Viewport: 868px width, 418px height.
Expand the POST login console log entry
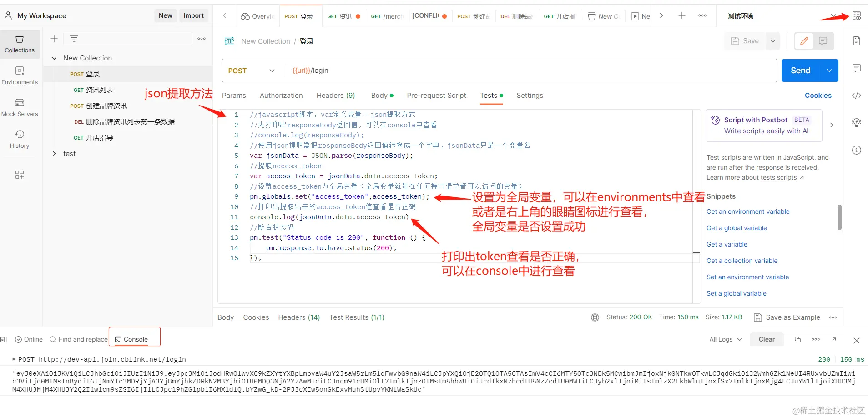point(14,359)
